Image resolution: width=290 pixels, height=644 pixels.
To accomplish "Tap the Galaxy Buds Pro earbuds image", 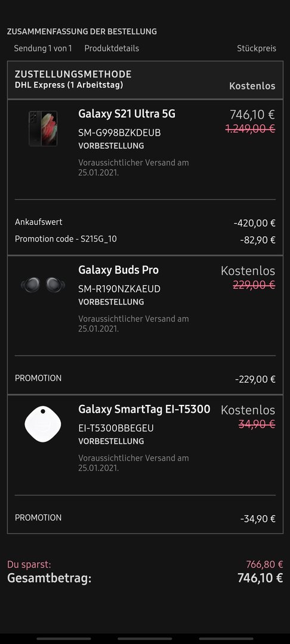I will [43, 284].
